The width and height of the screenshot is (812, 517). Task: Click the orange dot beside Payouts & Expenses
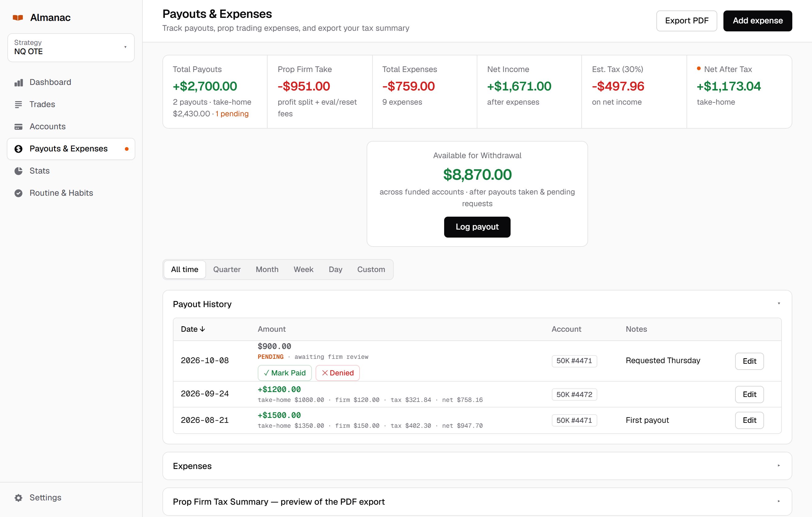(127, 149)
